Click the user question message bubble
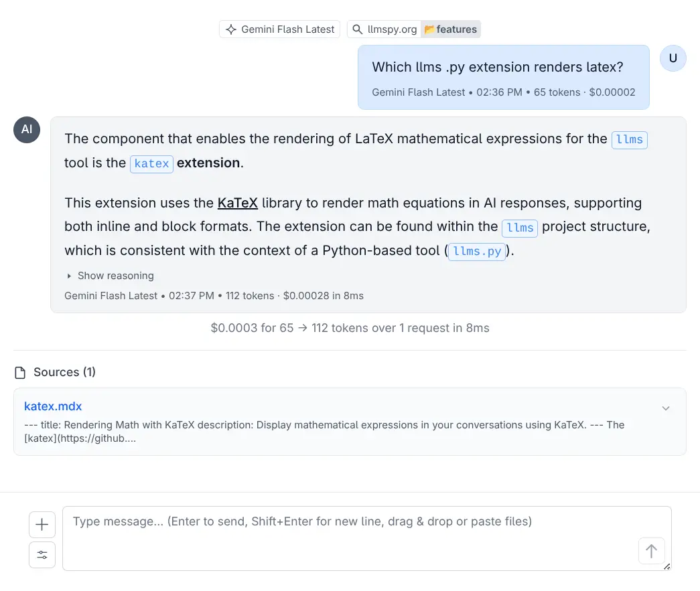700x591 pixels. pos(503,76)
